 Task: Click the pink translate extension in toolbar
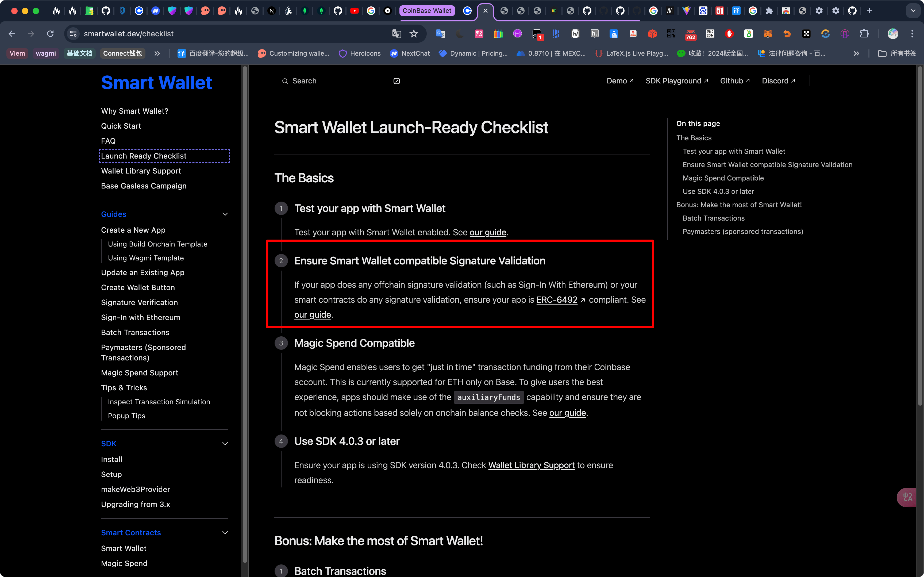click(x=479, y=34)
